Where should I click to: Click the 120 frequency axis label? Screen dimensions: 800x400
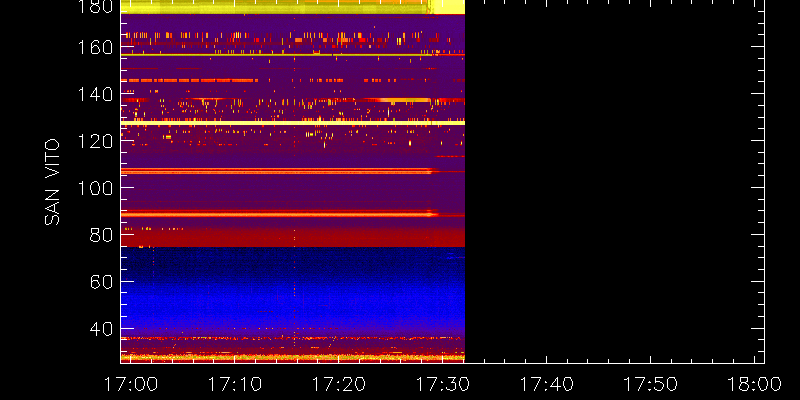(x=94, y=140)
